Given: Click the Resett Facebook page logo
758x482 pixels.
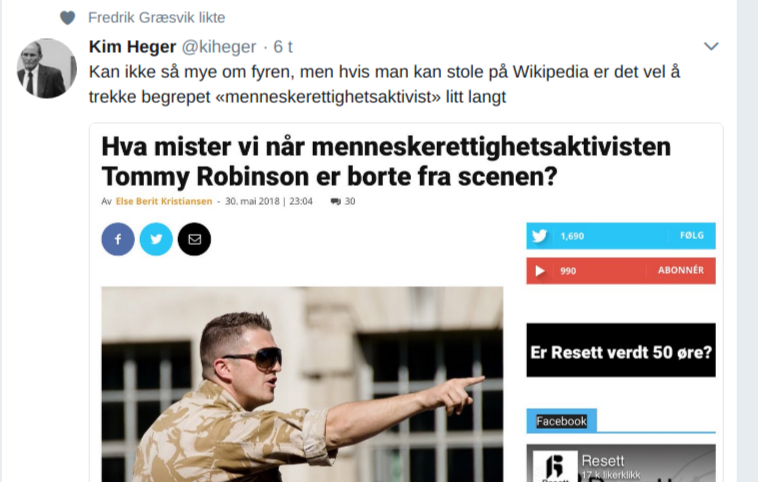Looking at the screenshot, I should point(555,466).
